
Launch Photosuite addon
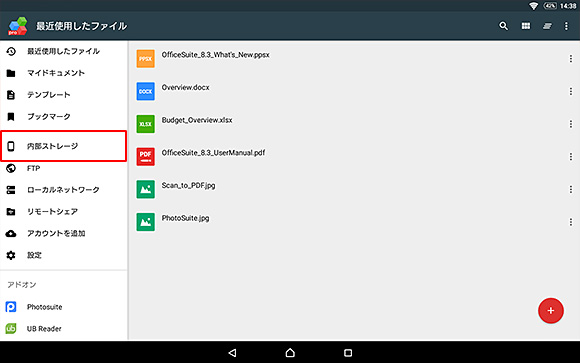(x=64, y=307)
